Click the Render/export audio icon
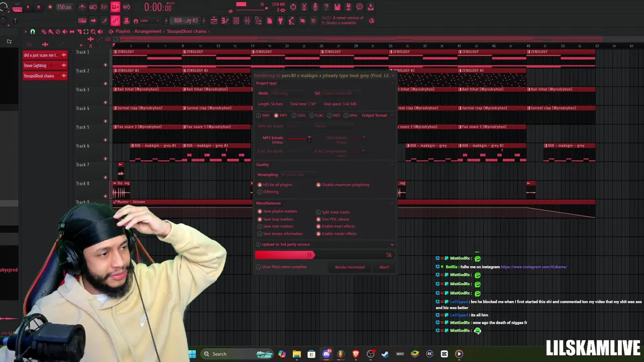644x362 pixels. pyautogui.click(x=348, y=7)
